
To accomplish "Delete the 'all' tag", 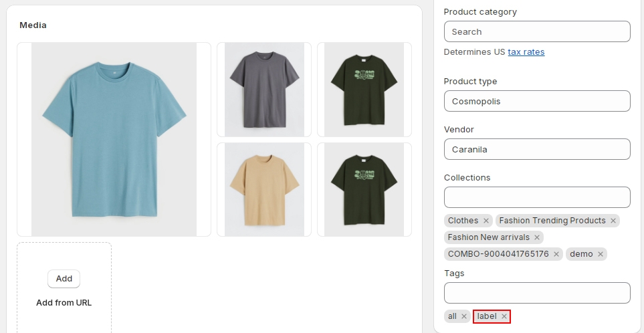I will point(464,316).
